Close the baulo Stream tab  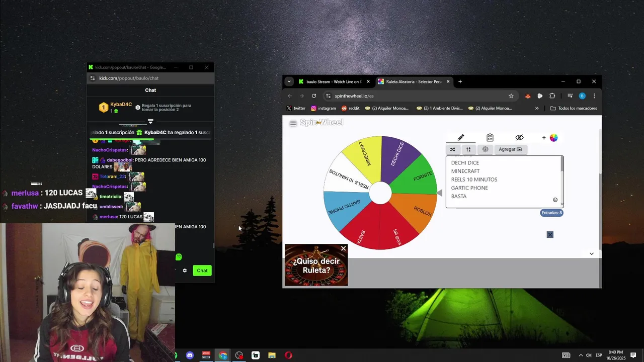coord(368,81)
